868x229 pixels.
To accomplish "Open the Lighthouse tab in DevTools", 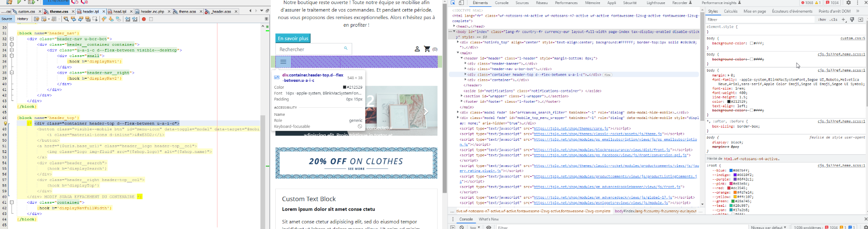I will pos(656,3).
